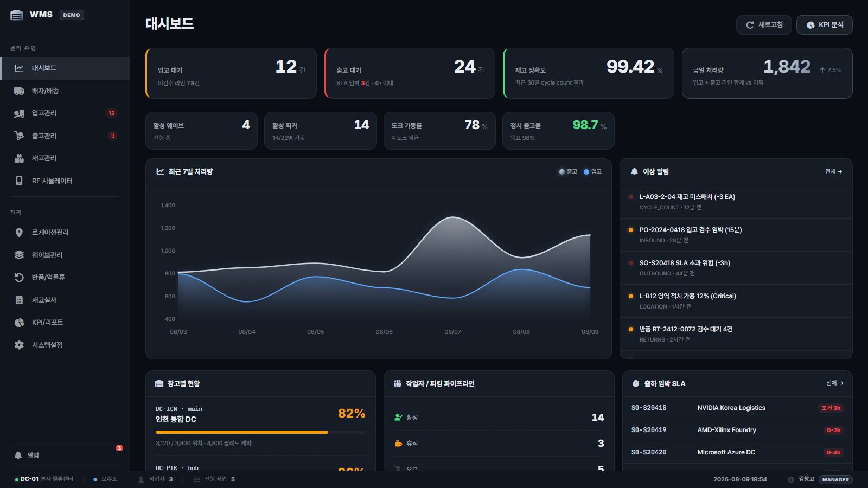This screenshot has width=868, height=488.
Task: Go to the 대시보드 menu item
Action: click(65, 68)
